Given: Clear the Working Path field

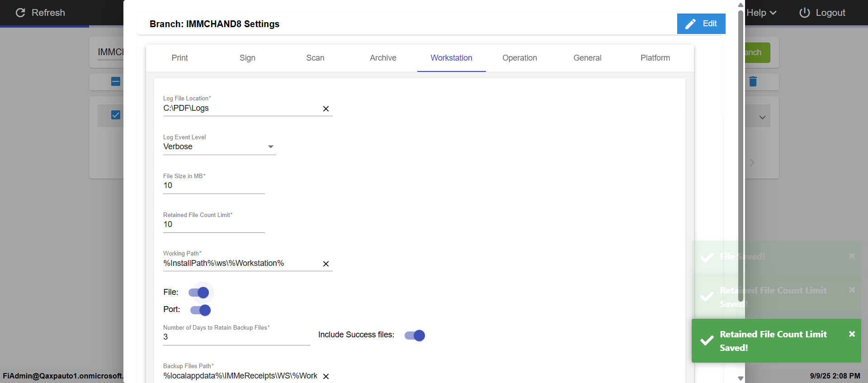Looking at the screenshot, I should 325,264.
